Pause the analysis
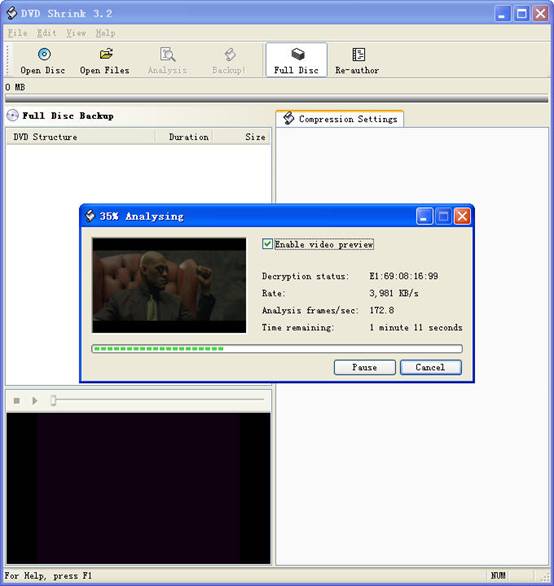 [364, 367]
